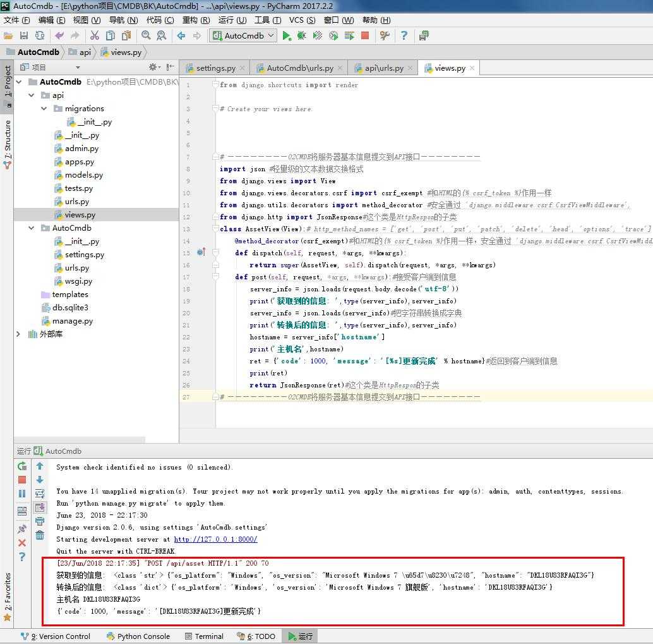Open the TODO tool window
The height and width of the screenshot is (644, 653).
click(256, 636)
